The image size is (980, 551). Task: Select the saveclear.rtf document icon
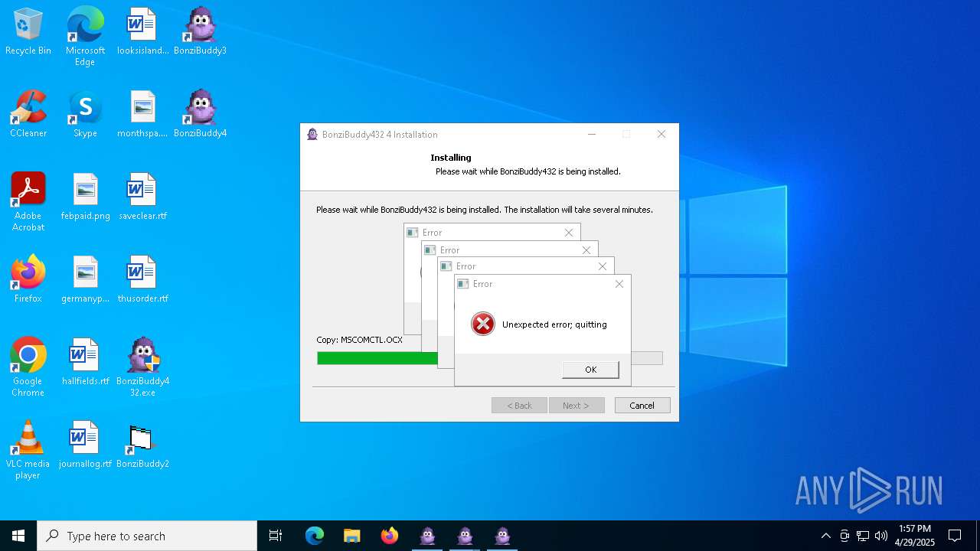click(142, 197)
